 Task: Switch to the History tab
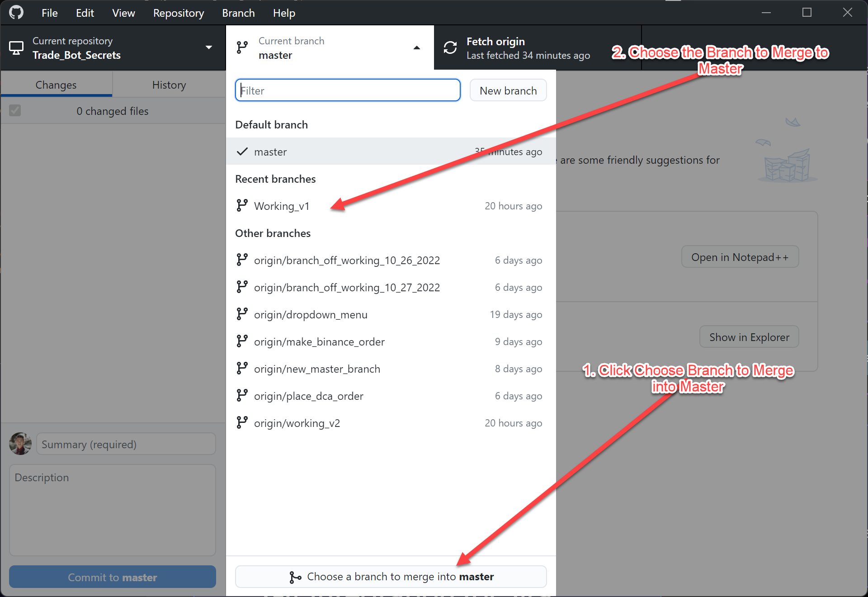coord(169,85)
